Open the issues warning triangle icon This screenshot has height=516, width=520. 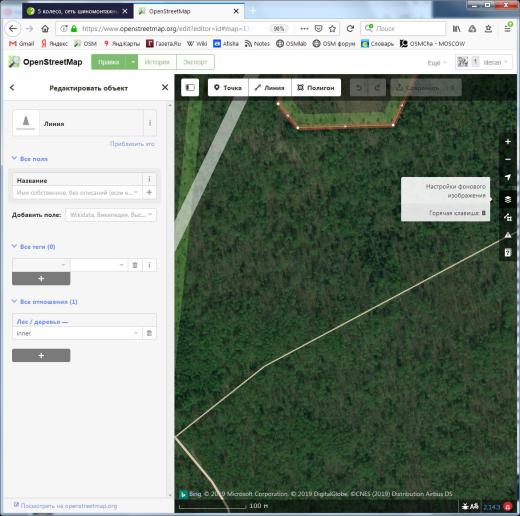coord(508,235)
